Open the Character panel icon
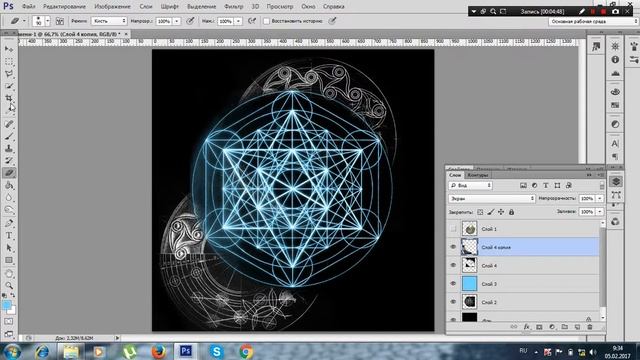This screenshot has height=360, width=640. (x=615, y=144)
